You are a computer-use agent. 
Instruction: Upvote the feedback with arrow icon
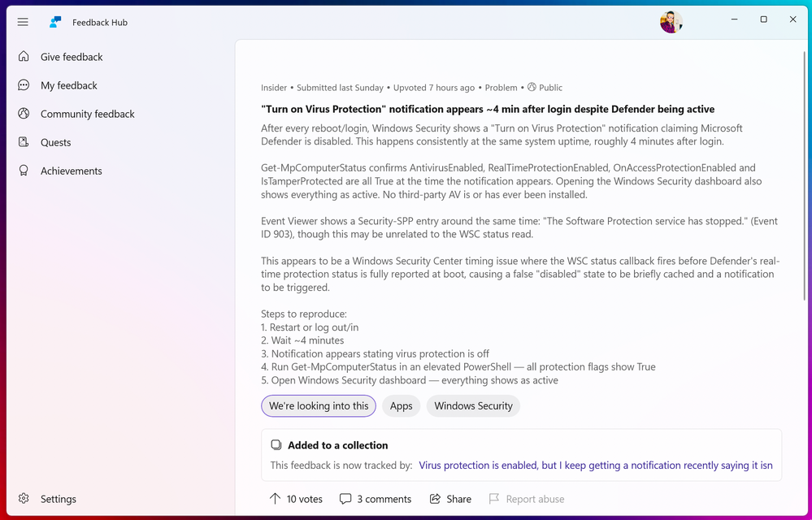coord(275,499)
